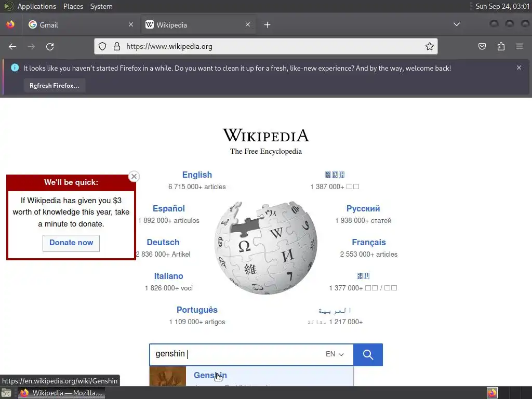Open the Русский Wikipedia link
The height and width of the screenshot is (399, 532).
tap(363, 209)
